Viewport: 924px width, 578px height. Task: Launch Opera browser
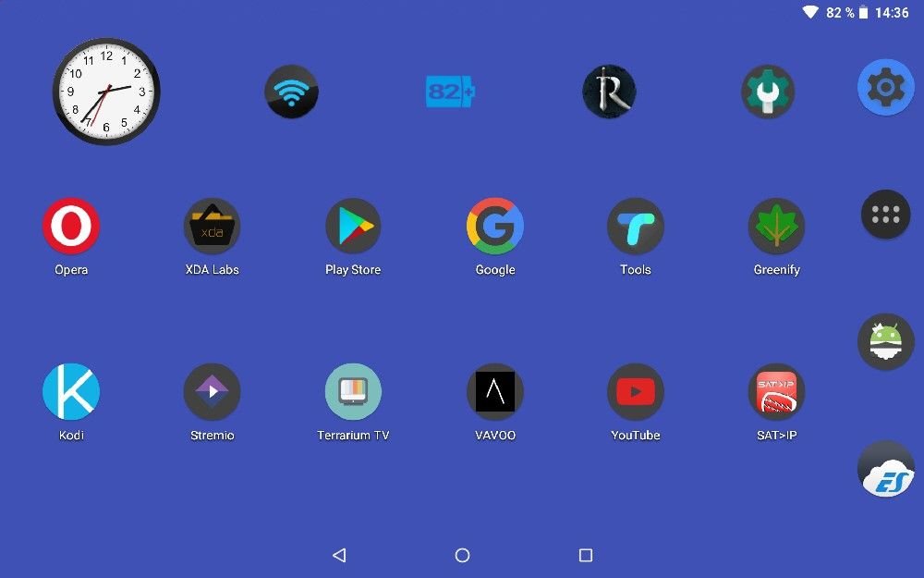(x=71, y=226)
